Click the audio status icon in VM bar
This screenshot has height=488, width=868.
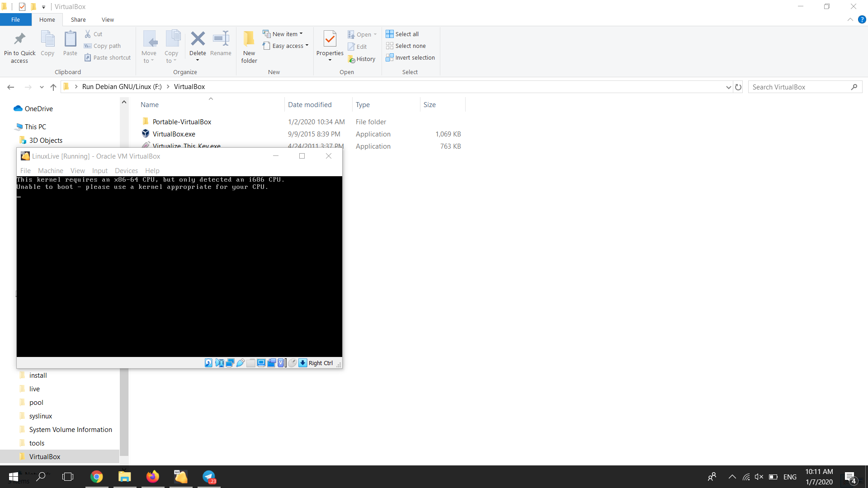click(220, 363)
